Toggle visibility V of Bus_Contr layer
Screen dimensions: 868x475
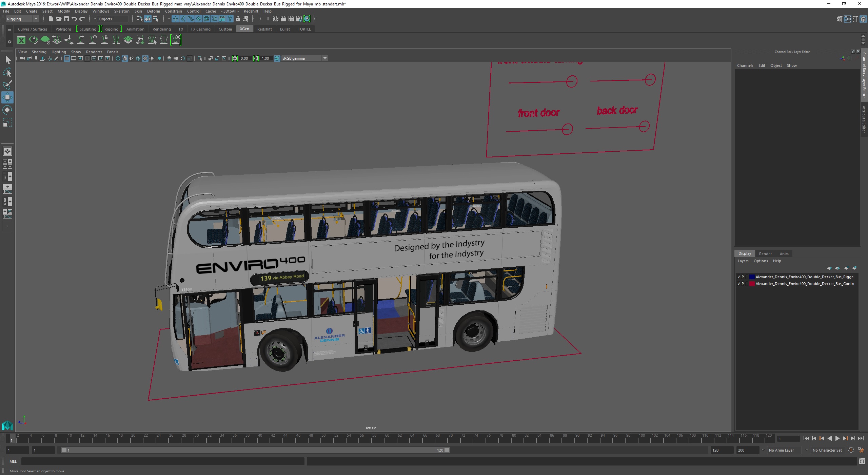[x=738, y=284]
